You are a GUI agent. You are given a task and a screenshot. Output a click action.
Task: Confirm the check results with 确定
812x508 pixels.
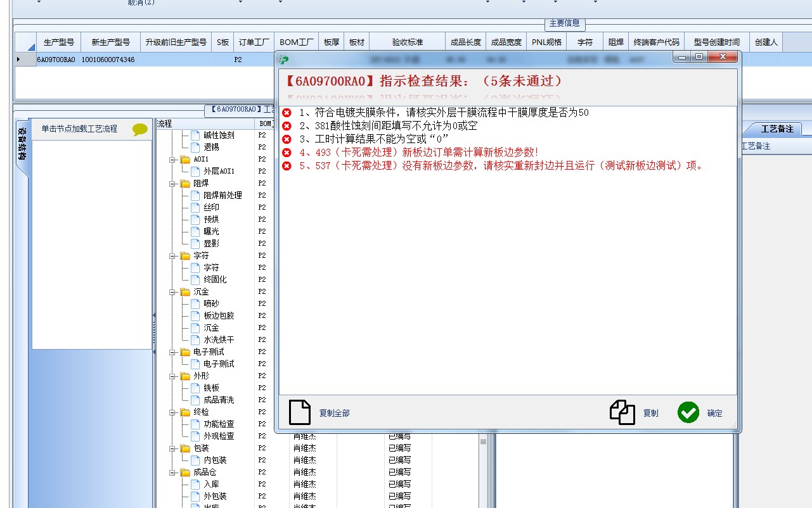pos(700,412)
